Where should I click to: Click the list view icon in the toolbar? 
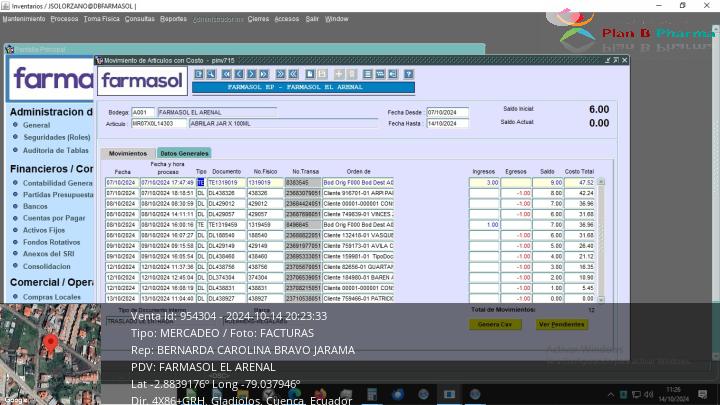tap(367, 74)
